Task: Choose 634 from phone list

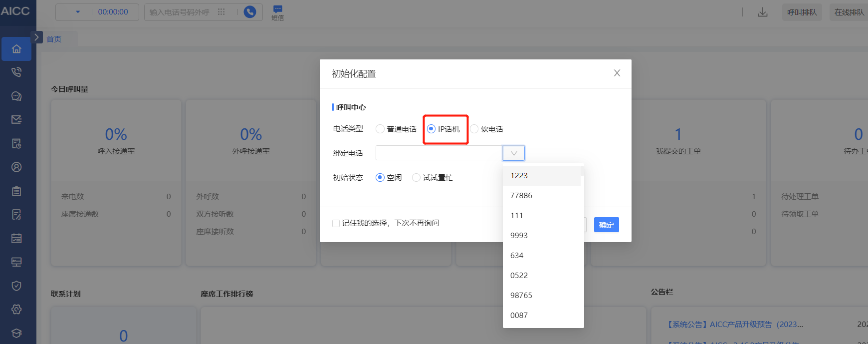Action: click(x=542, y=256)
